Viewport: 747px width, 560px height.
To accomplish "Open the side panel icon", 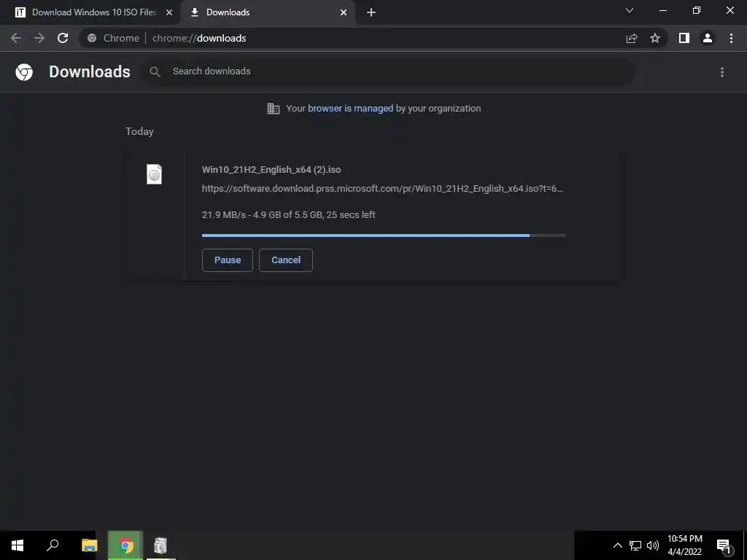I will 684,38.
